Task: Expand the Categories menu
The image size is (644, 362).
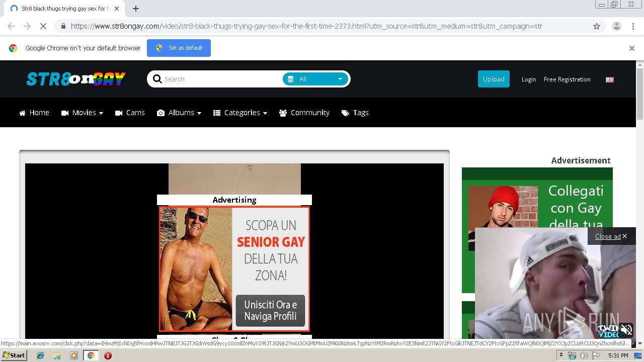Action: pos(240,113)
